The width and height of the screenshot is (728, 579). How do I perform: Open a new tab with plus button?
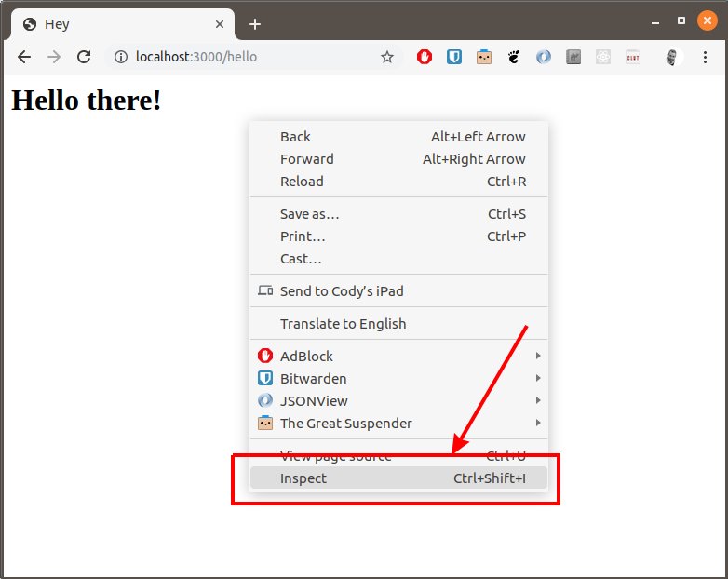(255, 24)
